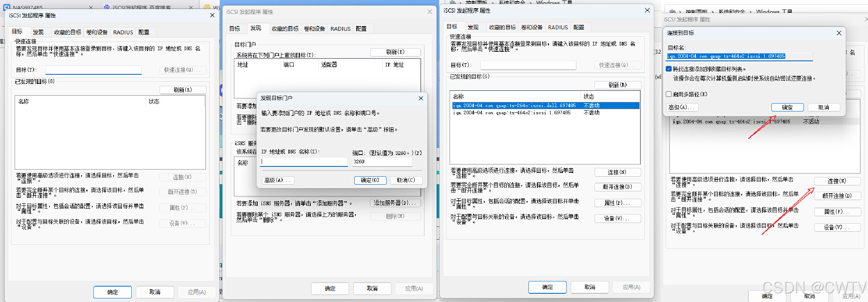Click 刷新(E) next to the target portal list
The image size is (868, 302).
pos(395,52)
